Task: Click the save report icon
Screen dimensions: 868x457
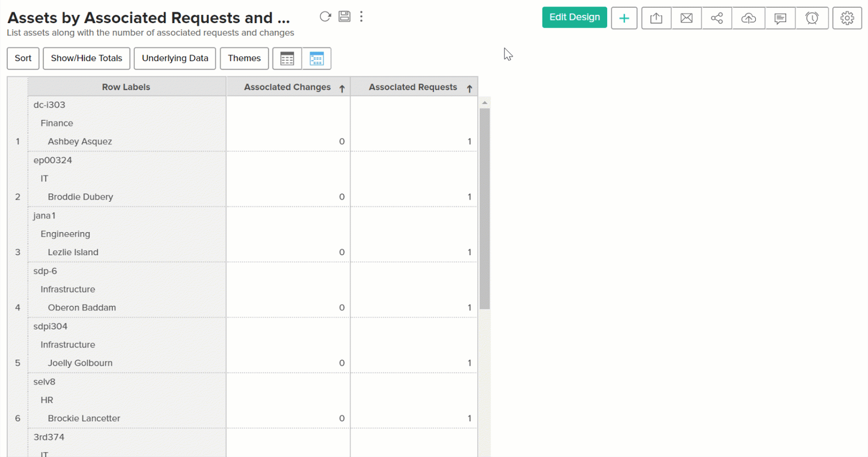Action: pyautogui.click(x=344, y=16)
